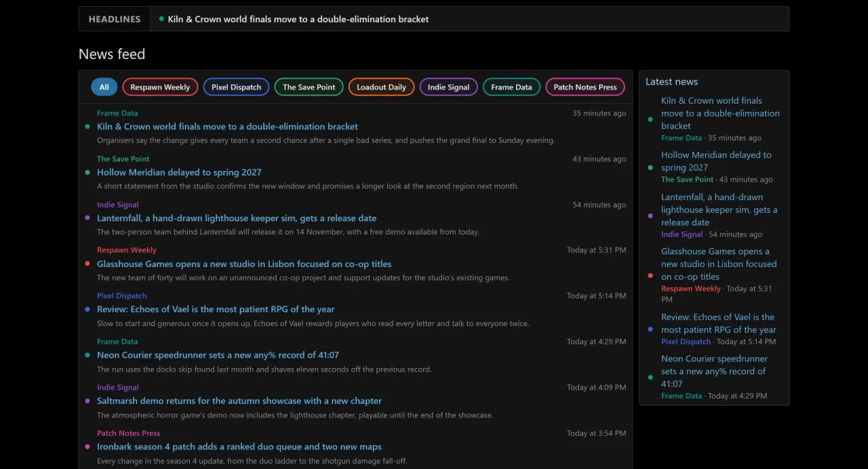Click the '54 minutes ago' timestamp in feed
Screen dimensions: 868x469
click(599, 205)
